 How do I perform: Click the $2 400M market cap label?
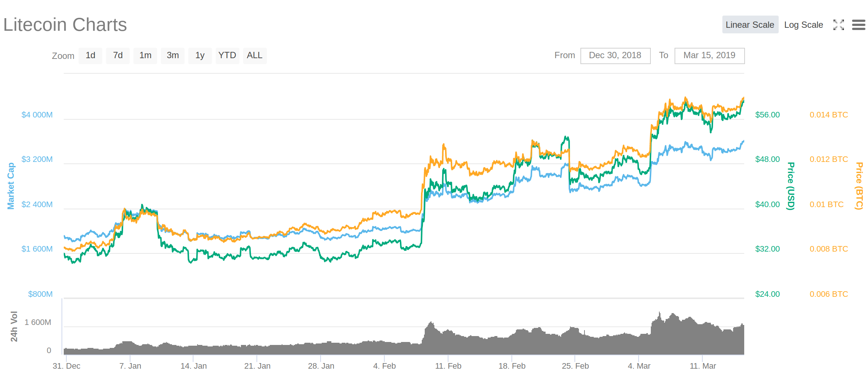tap(37, 205)
